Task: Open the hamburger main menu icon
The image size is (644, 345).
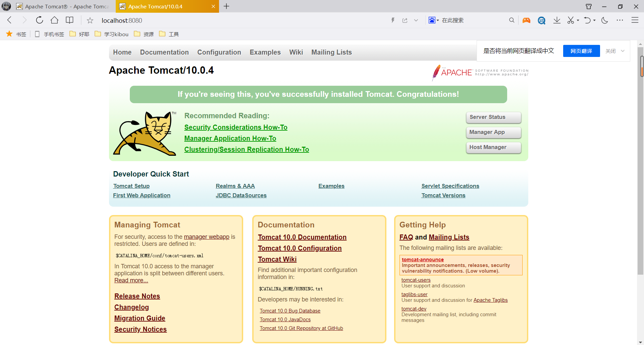Action: [x=635, y=20]
